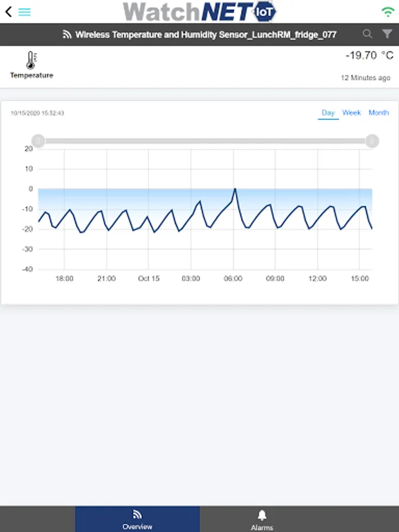
Task: Click the sensor signal icon in title bar
Action: (x=67, y=35)
